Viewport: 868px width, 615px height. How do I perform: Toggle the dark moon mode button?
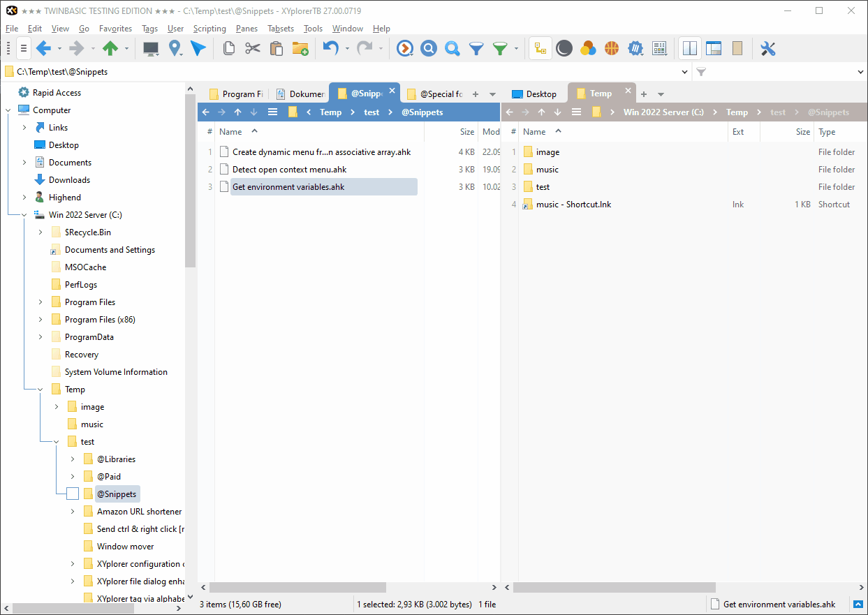click(564, 48)
